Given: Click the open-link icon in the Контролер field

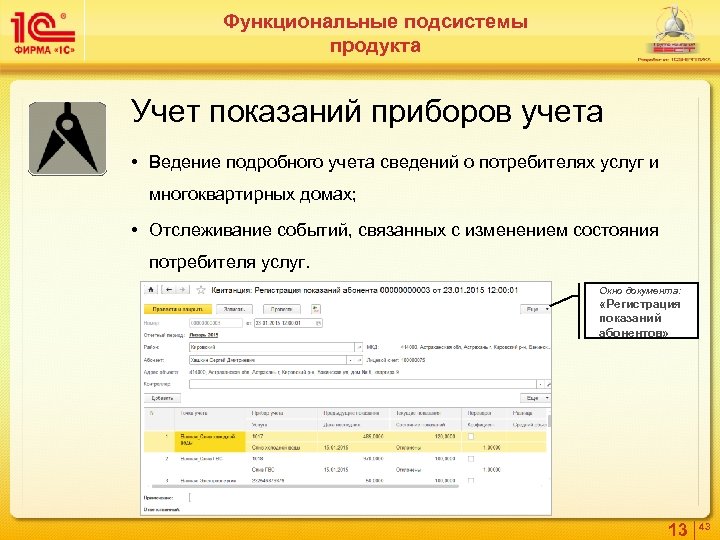Looking at the screenshot, I should click(548, 384).
